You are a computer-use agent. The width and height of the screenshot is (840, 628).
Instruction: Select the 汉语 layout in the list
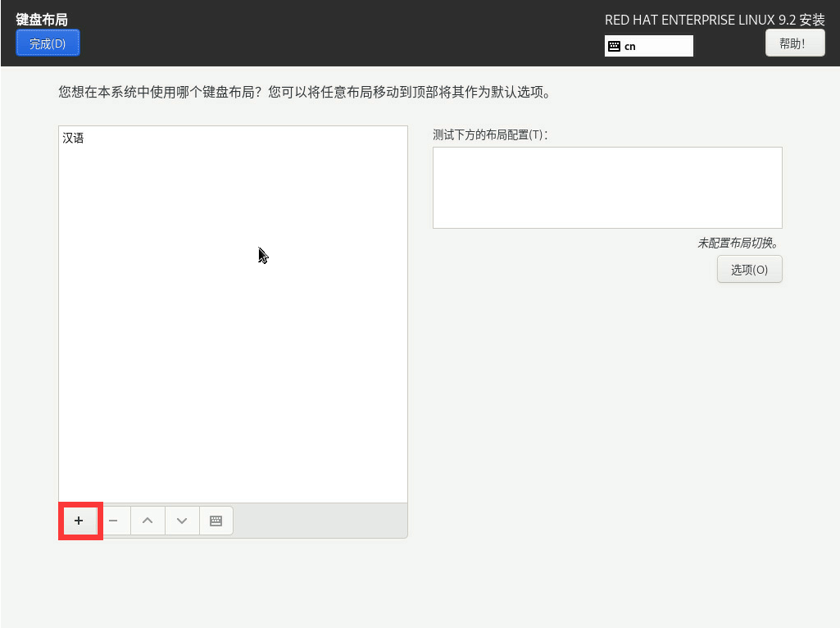[74, 139]
